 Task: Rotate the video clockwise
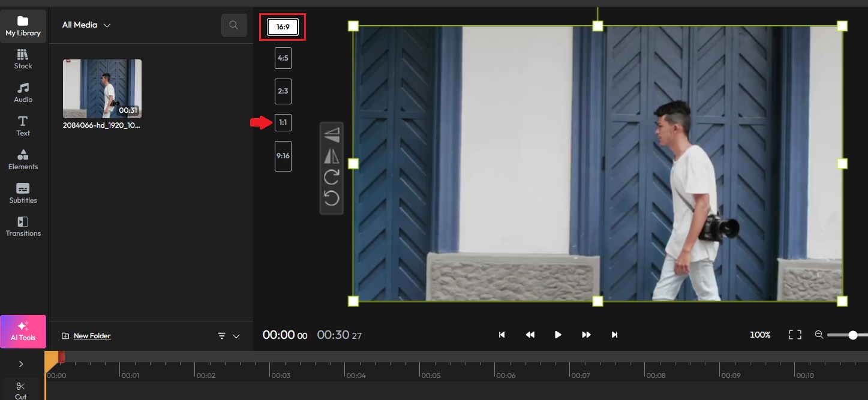(x=332, y=177)
